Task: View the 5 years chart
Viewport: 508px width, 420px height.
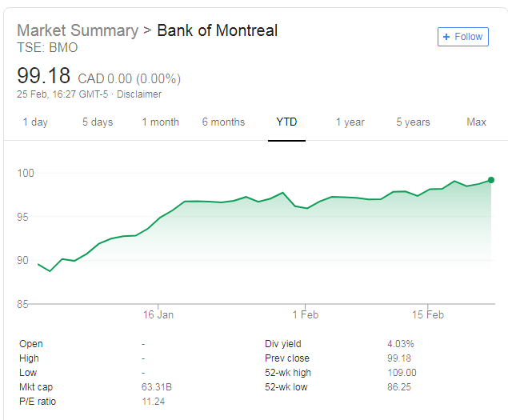Action: pos(413,122)
